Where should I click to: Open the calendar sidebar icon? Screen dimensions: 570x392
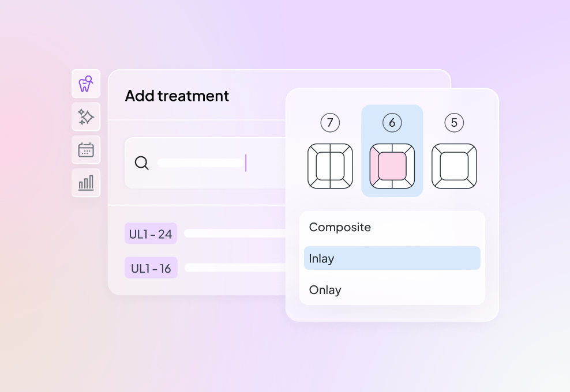86,150
